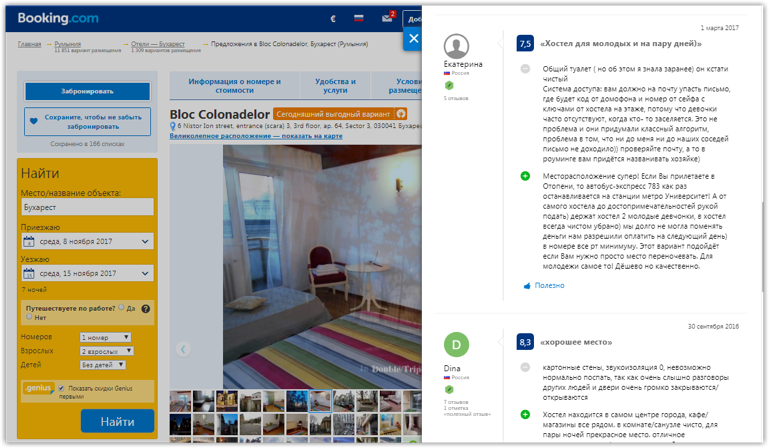This screenshot has width=769, height=448.
Task: Click the 8,3 review score badge
Action: [x=525, y=342]
